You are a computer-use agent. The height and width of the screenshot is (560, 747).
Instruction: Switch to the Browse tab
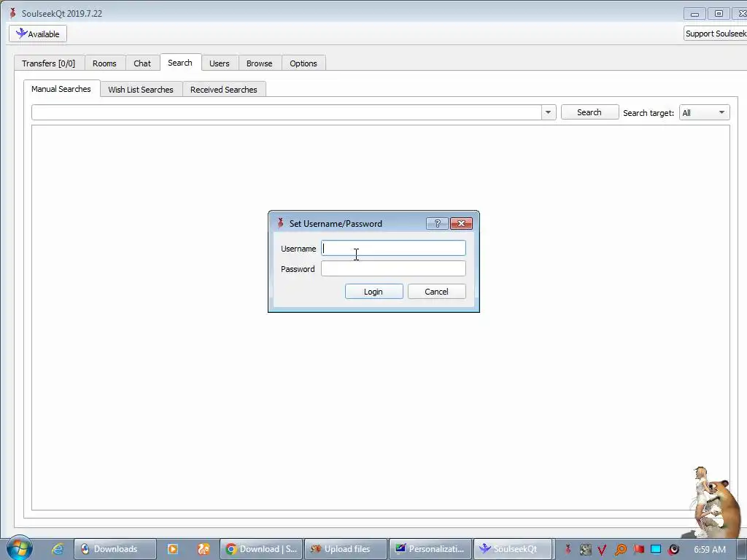(x=259, y=63)
